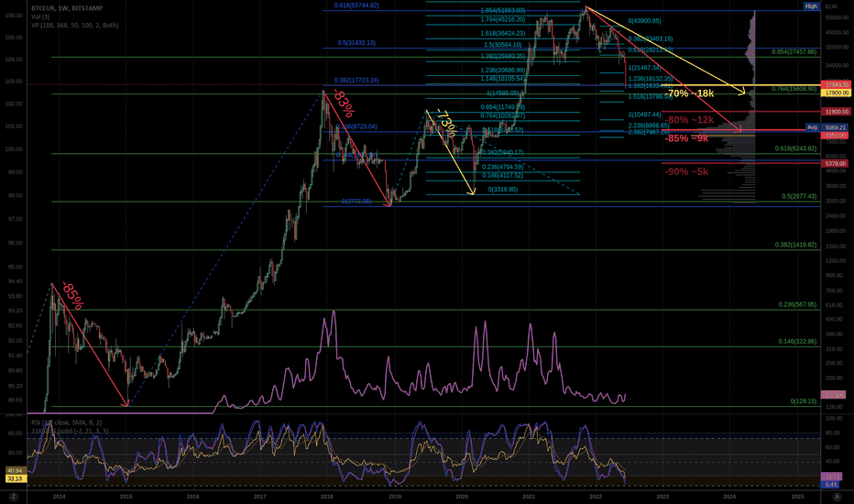Click the 17943.35 red current price label

pyautogui.click(x=837, y=85)
